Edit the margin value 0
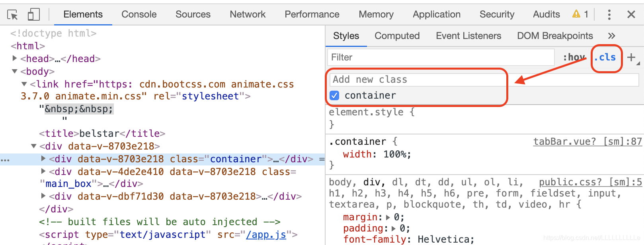Image resolution: width=644 pixels, height=245 pixels. [397, 217]
